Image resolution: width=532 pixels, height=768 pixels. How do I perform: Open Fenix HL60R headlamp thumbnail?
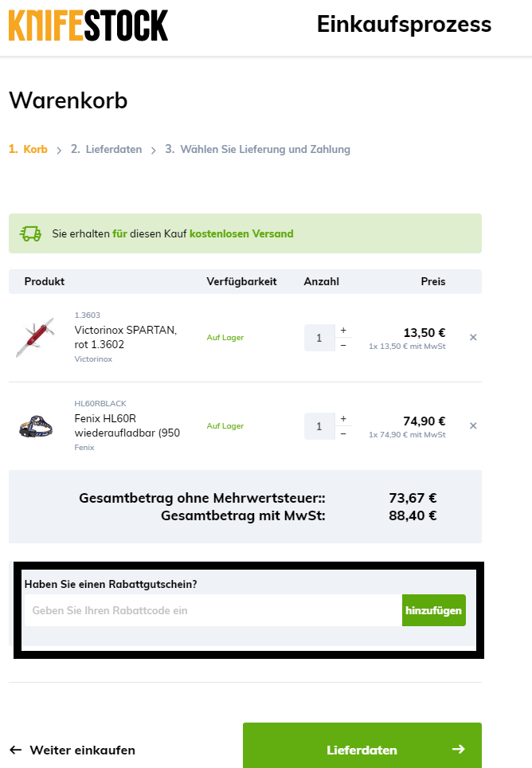(x=35, y=426)
